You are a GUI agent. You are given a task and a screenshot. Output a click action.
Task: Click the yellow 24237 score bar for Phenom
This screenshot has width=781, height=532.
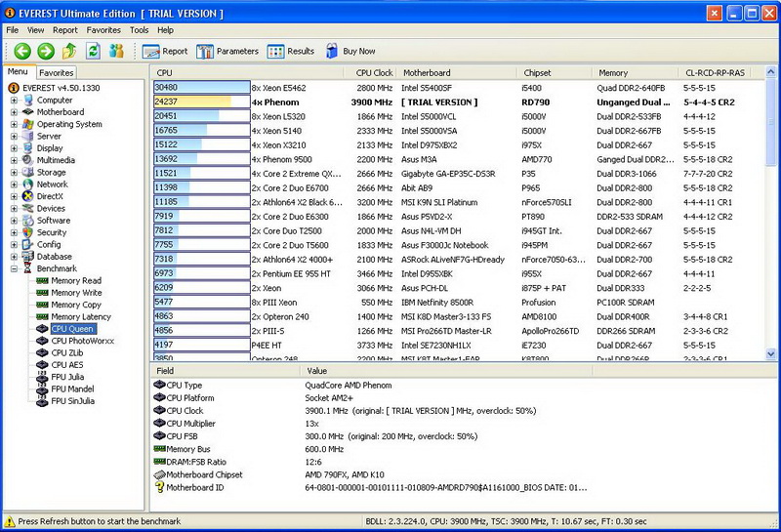202,102
